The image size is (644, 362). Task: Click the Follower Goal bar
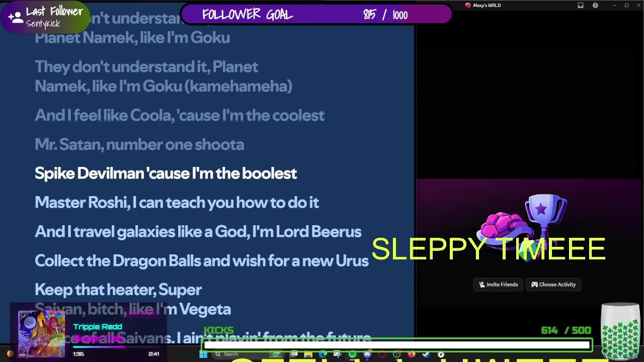coord(317,15)
